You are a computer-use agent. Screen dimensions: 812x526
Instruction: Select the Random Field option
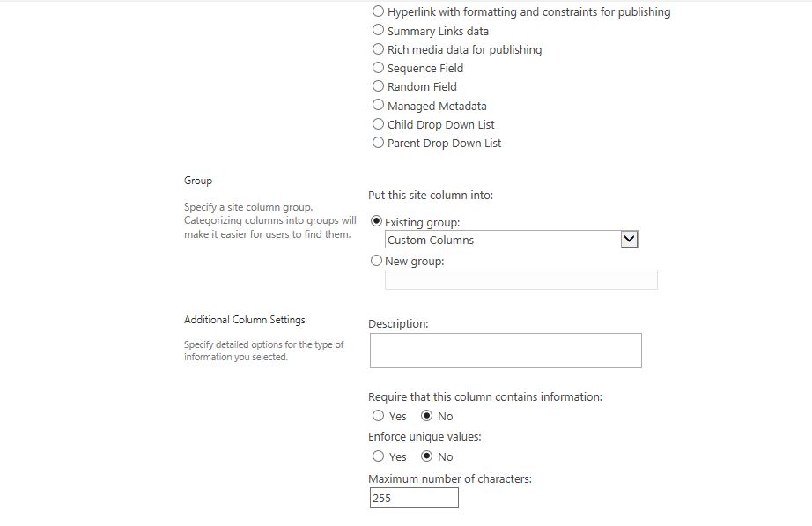click(378, 86)
